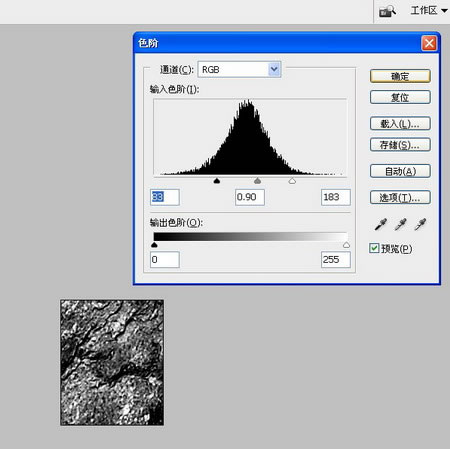Select the black point eyedropper
This screenshot has height=449, width=450.
(380, 224)
